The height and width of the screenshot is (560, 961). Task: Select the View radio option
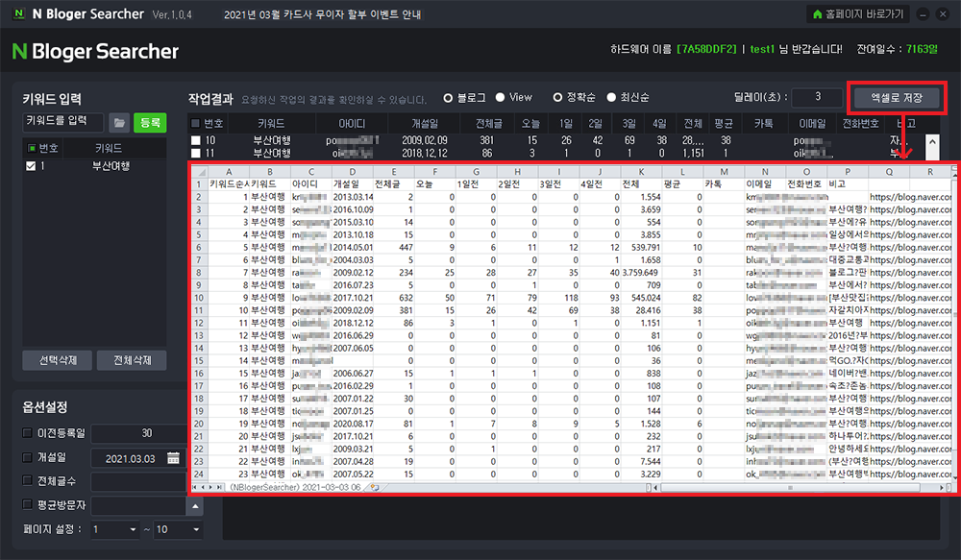click(x=500, y=97)
